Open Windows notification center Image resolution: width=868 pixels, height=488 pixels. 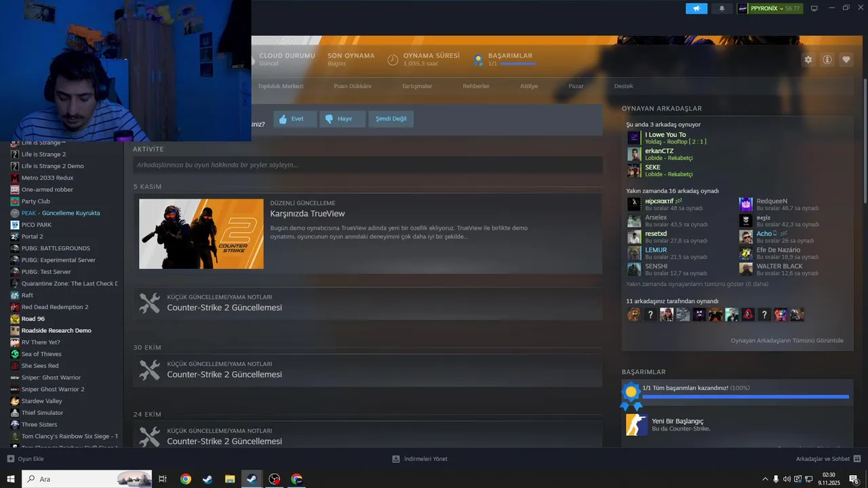pos(854,479)
